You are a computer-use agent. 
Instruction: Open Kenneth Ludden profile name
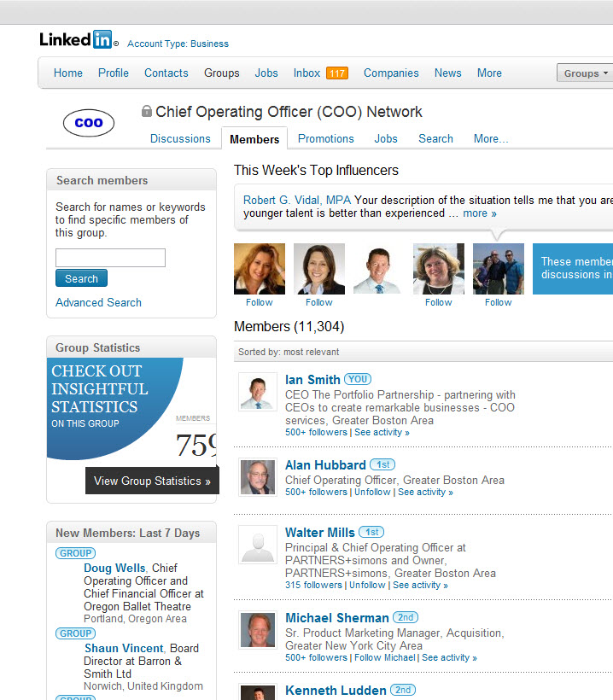[x=336, y=690]
